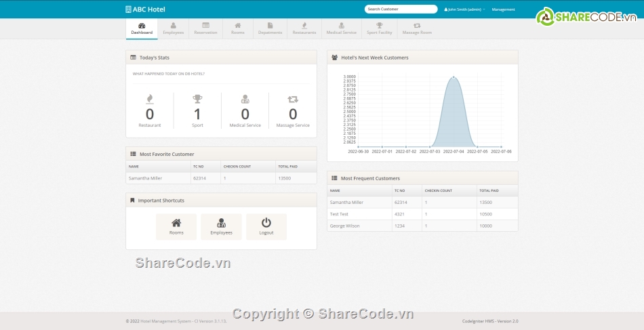
Task: Click the user icon beside John Smith
Action: (x=445, y=9)
